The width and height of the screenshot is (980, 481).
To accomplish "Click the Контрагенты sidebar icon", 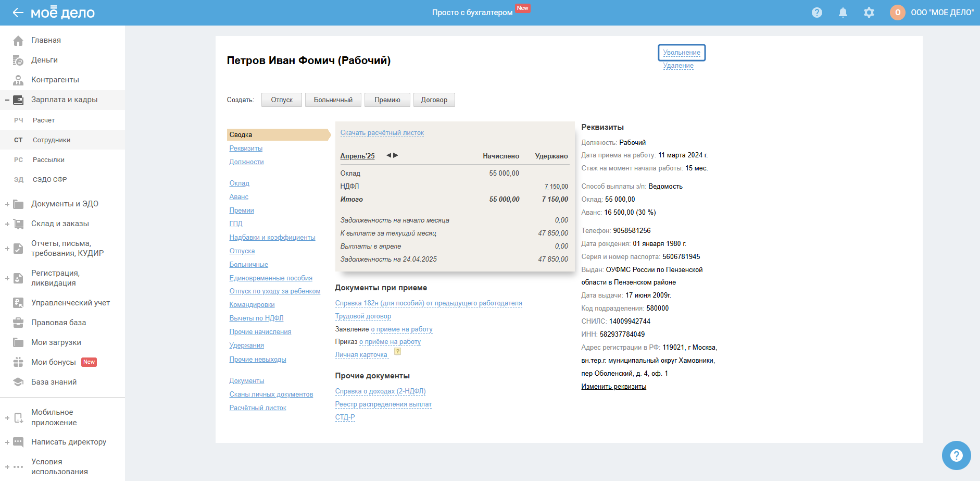I will pos(18,80).
